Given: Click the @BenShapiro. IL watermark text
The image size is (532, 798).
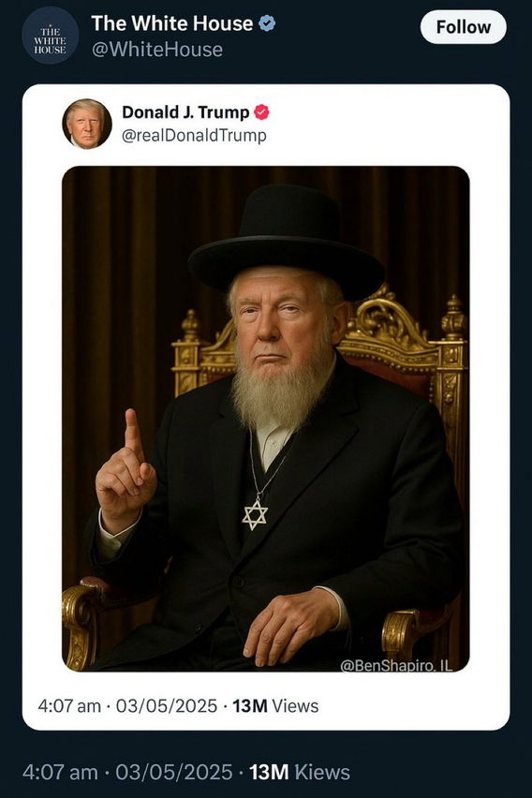Looking at the screenshot, I should [x=396, y=665].
